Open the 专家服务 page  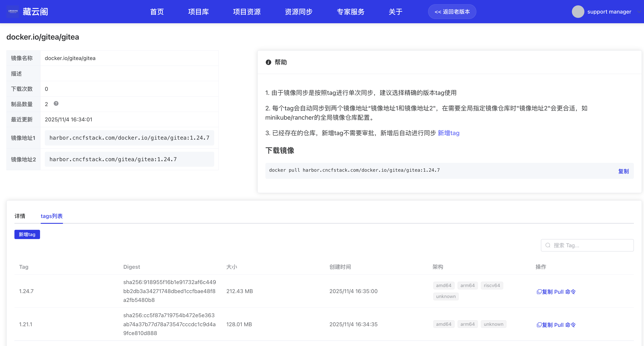350,11
